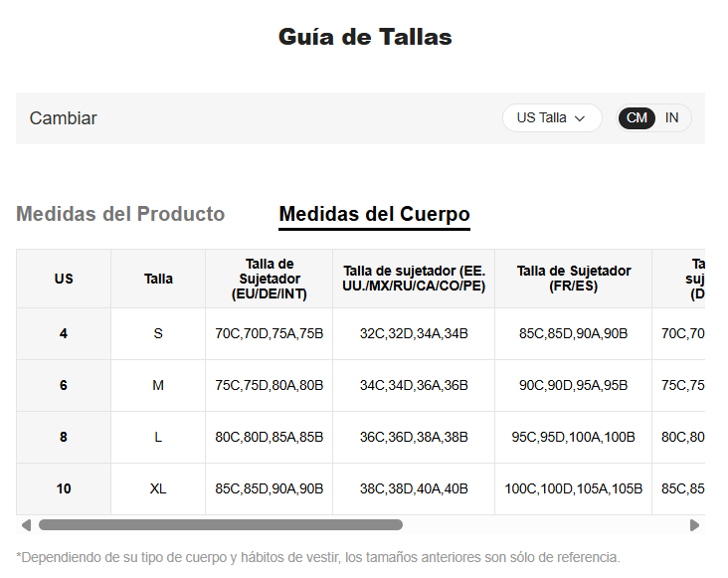Open the US Talla size dropdown
The image size is (728, 578).
[551, 117]
